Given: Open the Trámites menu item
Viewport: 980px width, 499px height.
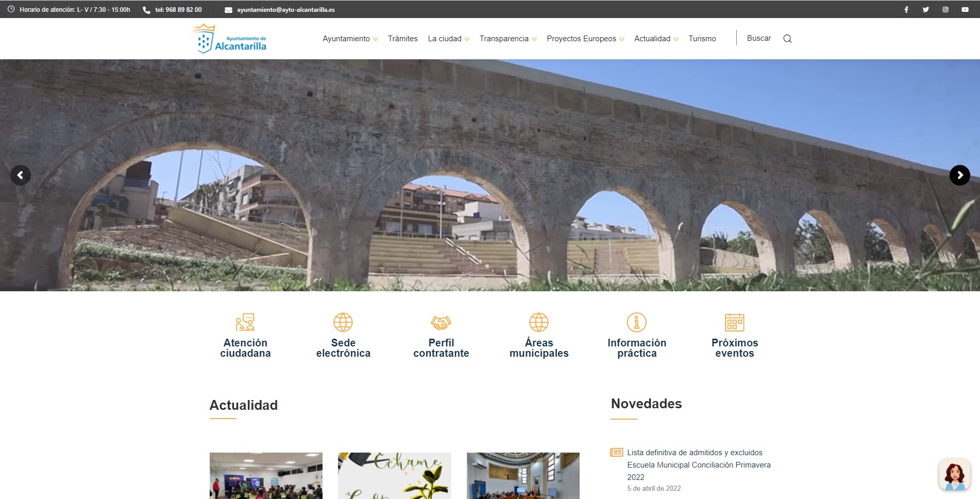Looking at the screenshot, I should coord(402,39).
